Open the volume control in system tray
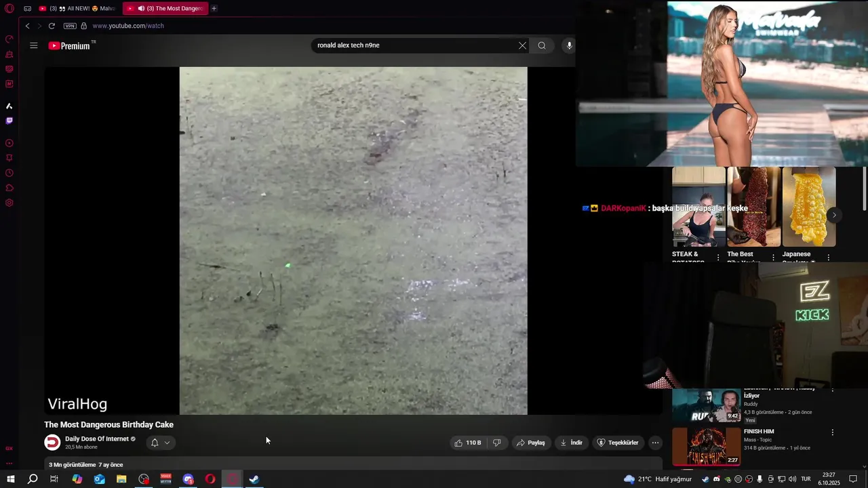 [x=792, y=479]
